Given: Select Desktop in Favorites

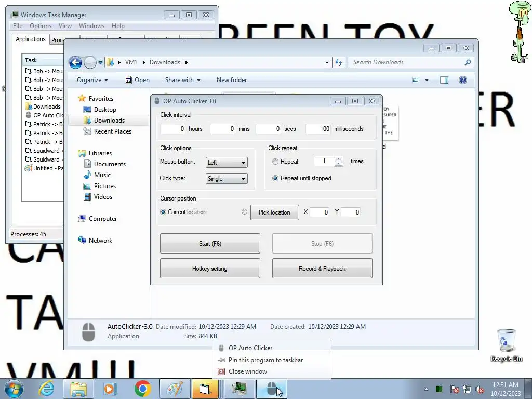Looking at the screenshot, I should tap(105, 110).
